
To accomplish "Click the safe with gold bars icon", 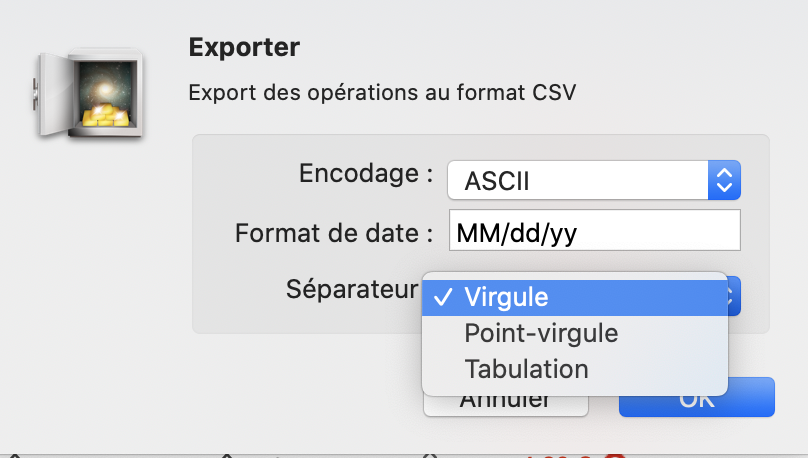I will pyautogui.click(x=89, y=94).
